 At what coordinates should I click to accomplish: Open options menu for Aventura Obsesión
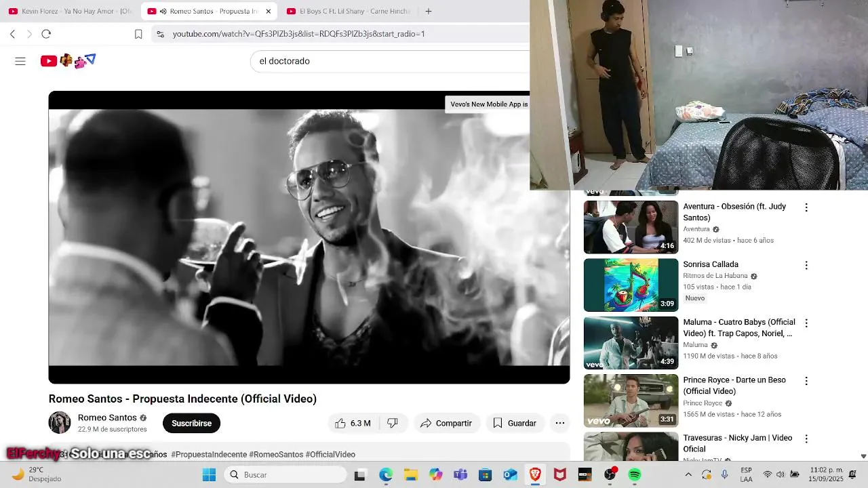tap(806, 207)
